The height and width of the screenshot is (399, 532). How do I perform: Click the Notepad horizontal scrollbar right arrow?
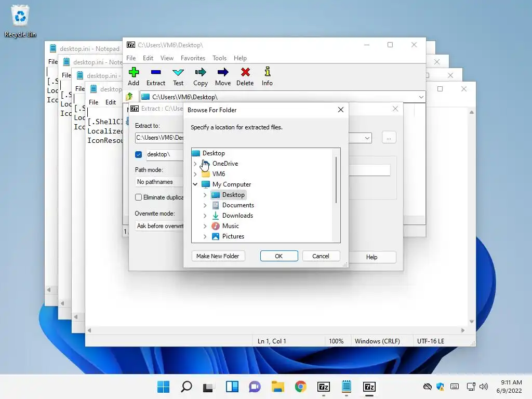463,330
